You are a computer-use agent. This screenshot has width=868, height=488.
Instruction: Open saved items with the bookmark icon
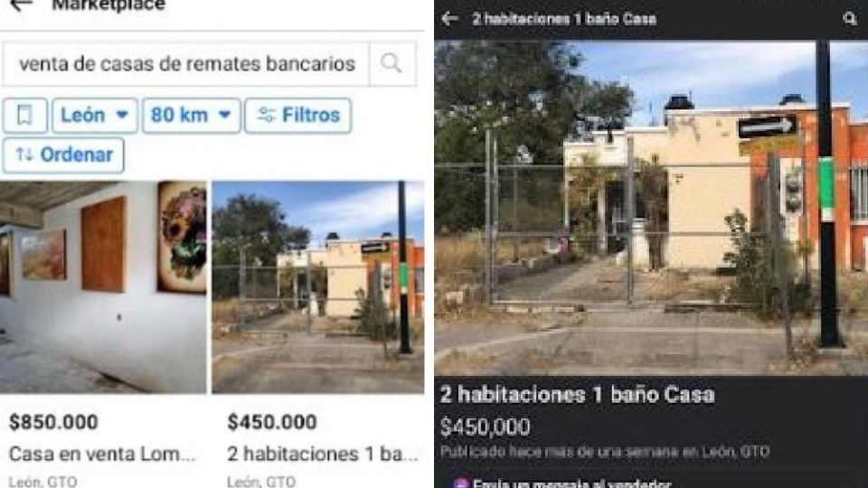point(24,115)
